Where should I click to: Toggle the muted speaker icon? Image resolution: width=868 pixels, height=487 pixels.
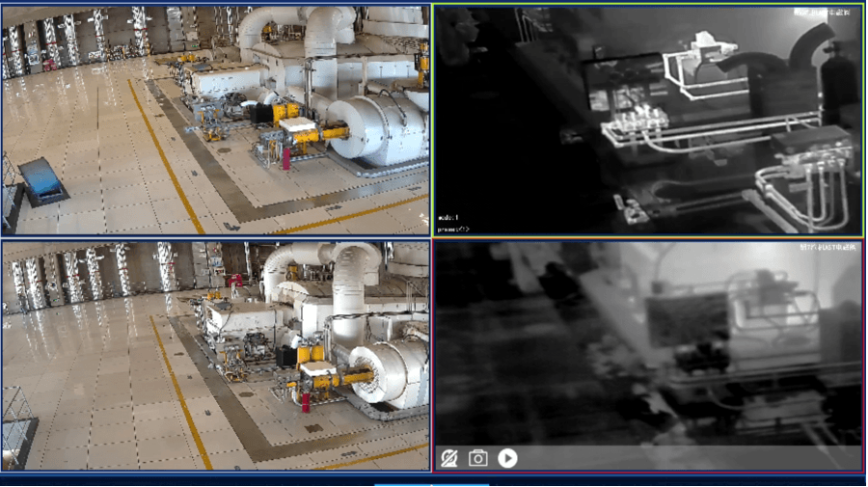click(x=448, y=458)
